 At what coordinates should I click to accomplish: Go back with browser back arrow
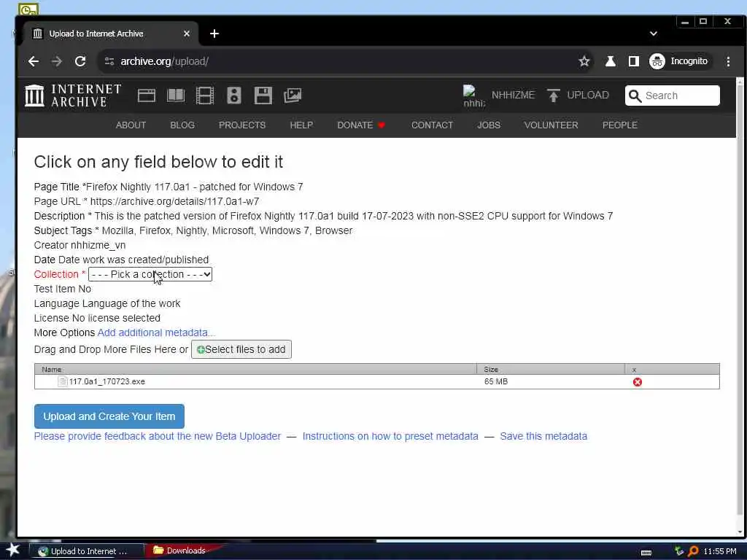tap(34, 61)
